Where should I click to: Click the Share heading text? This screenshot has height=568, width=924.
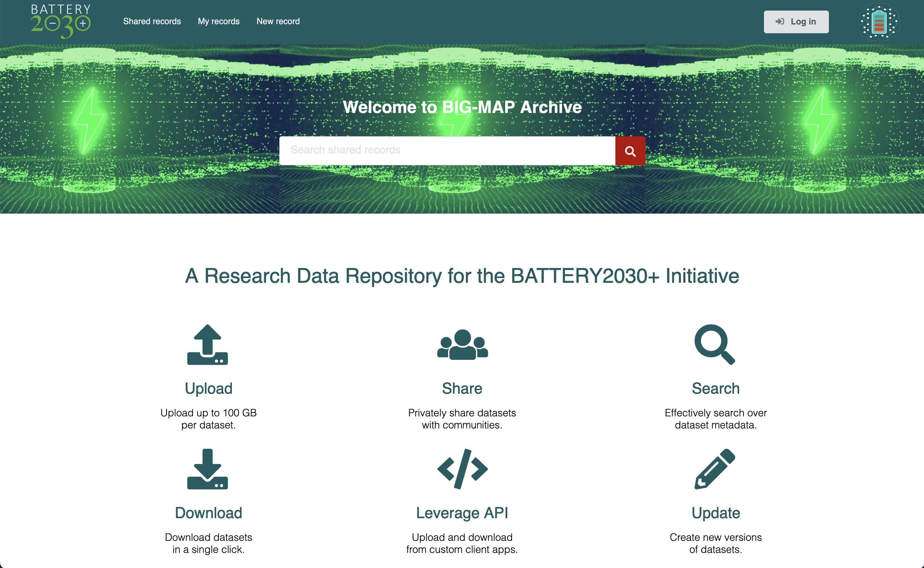pos(462,389)
